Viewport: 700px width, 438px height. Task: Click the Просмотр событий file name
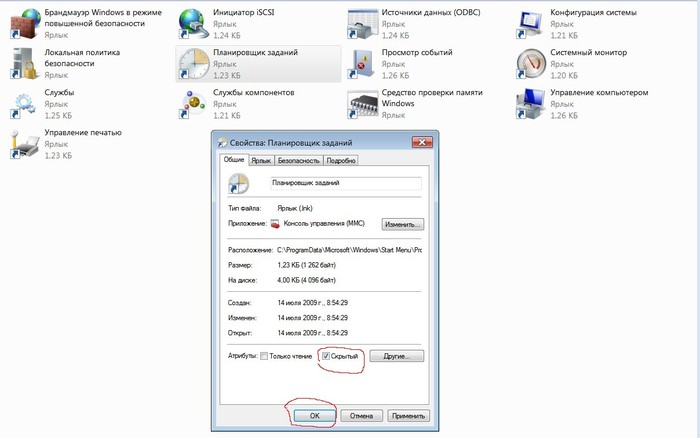pyautogui.click(x=417, y=52)
